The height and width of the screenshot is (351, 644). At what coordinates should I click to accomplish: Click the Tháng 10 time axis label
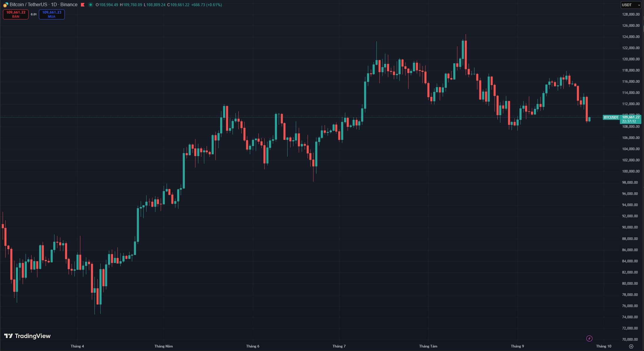coord(603,346)
